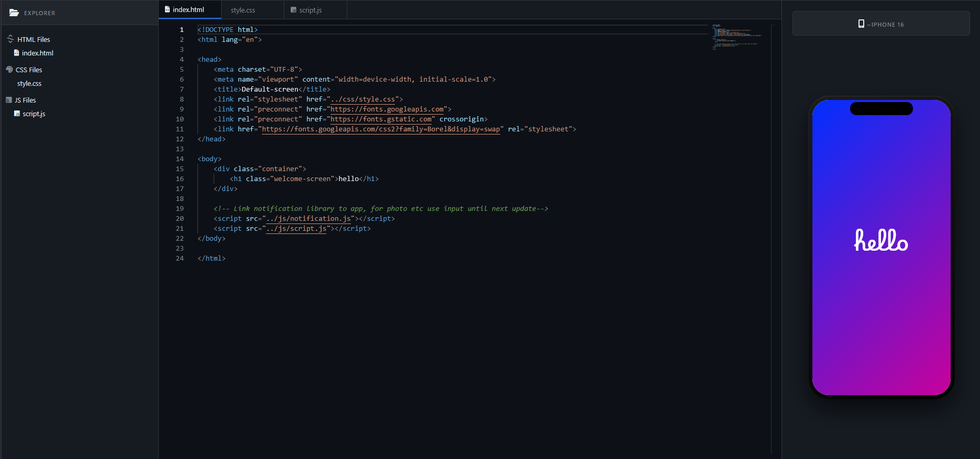Click the lang="en" attribute
The image size is (980, 459).
point(239,39)
